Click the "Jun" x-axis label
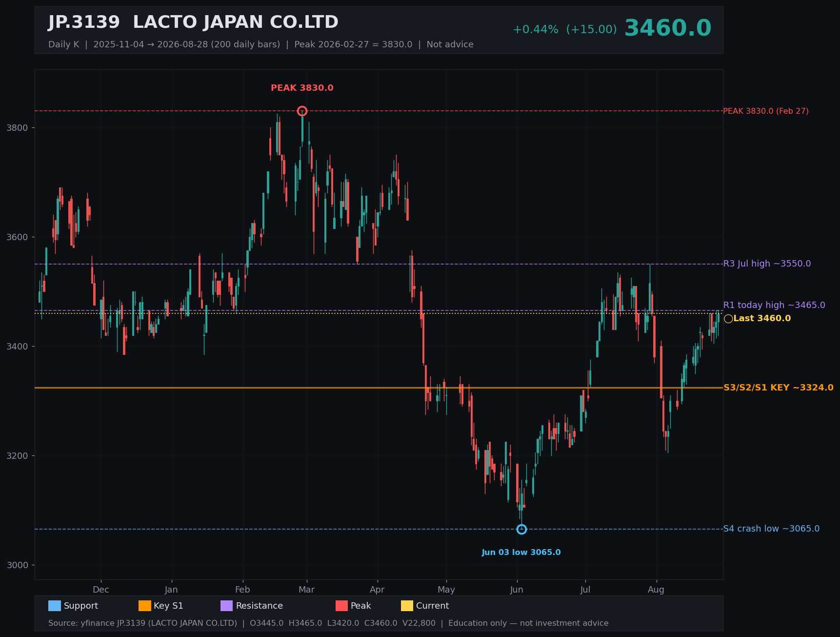The image size is (840, 637). (517, 590)
